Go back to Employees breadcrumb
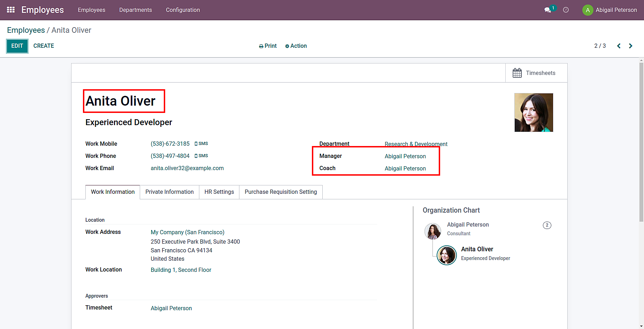This screenshot has height=329, width=644. tap(26, 30)
